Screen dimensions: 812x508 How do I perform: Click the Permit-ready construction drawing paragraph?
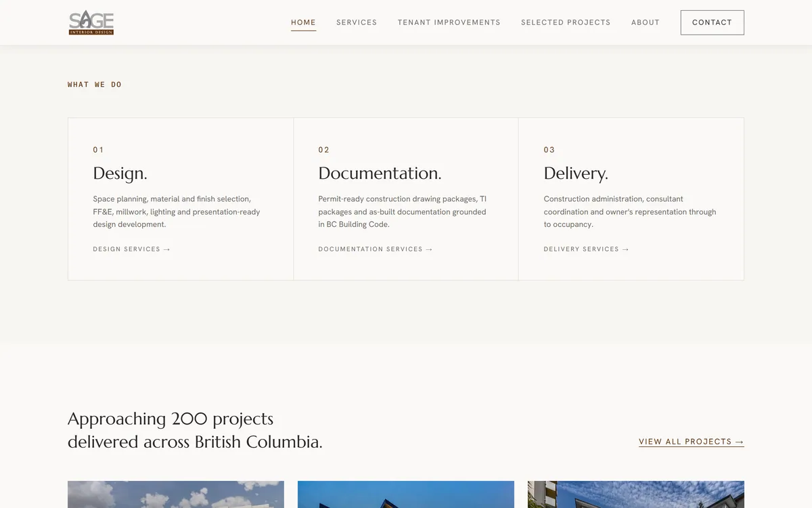[403, 211]
